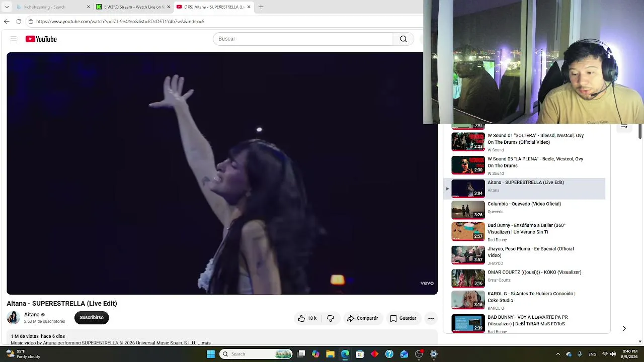Close the 'kick streaming - Search' tab
The image size is (644, 362).
pyautogui.click(x=89, y=7)
